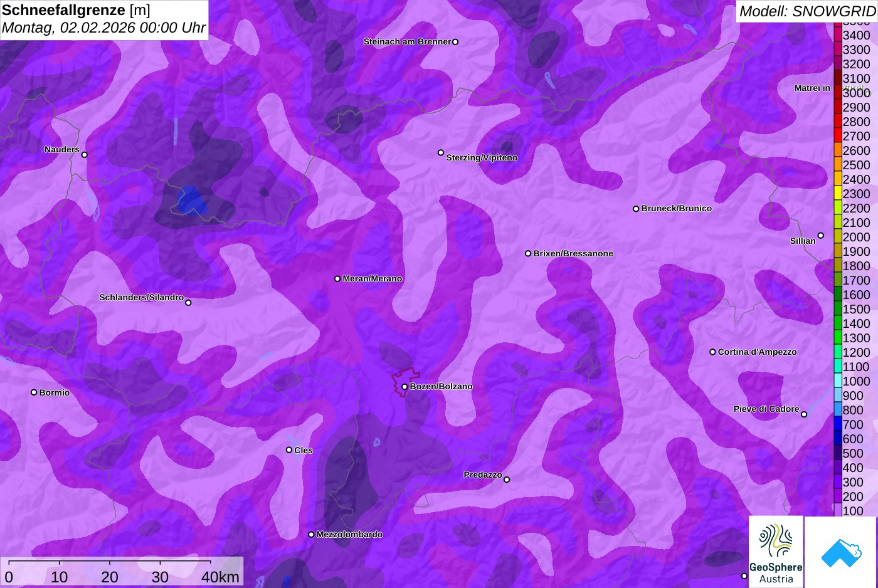Click the blue cloud arrow logo
This screenshot has height=588, width=878.
[840, 552]
